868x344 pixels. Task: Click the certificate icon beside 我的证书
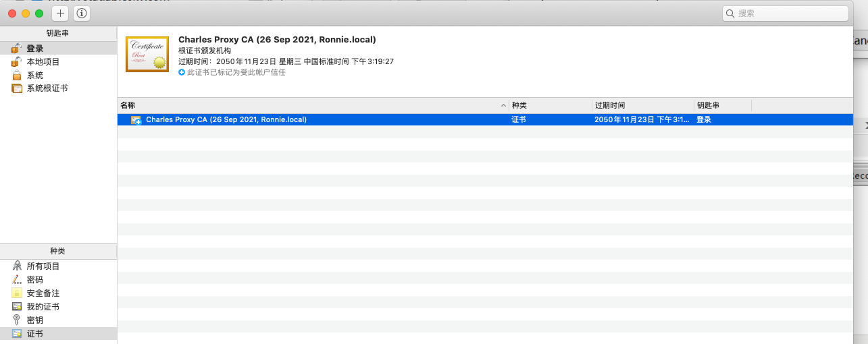[17, 306]
